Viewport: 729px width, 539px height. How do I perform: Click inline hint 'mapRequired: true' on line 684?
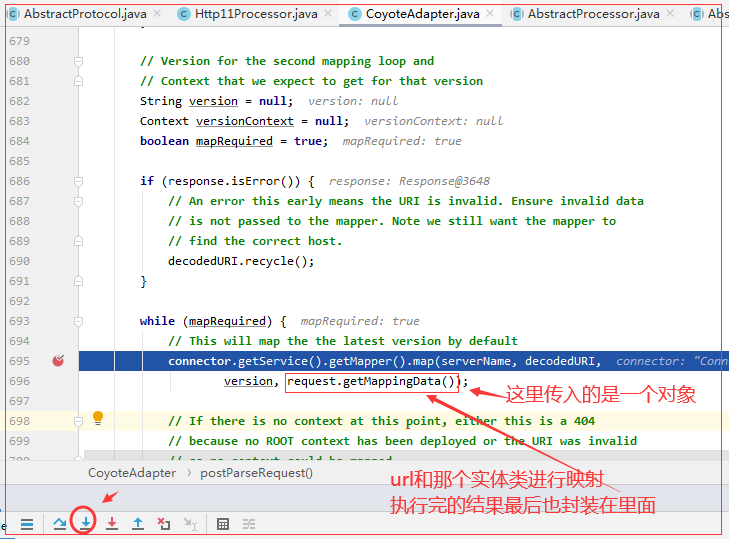pos(402,141)
